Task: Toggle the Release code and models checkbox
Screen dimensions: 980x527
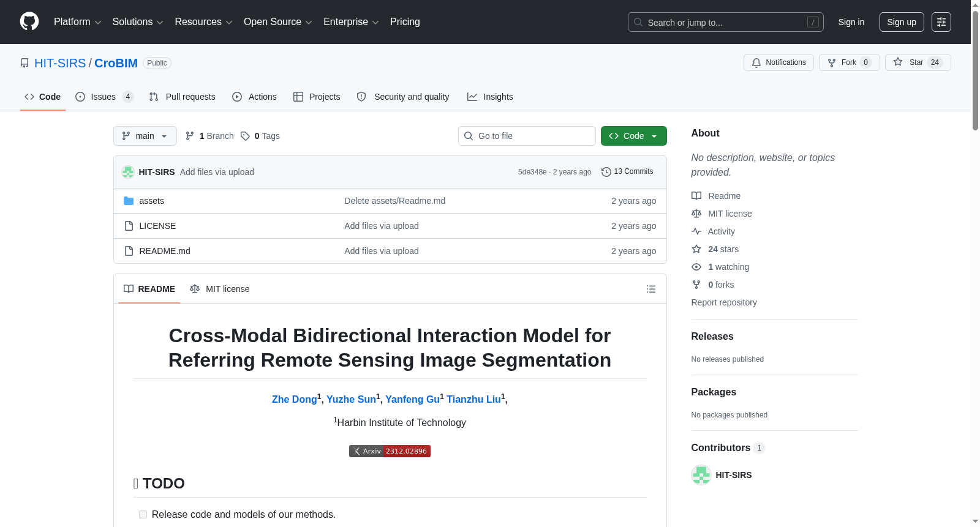Action: click(x=143, y=515)
